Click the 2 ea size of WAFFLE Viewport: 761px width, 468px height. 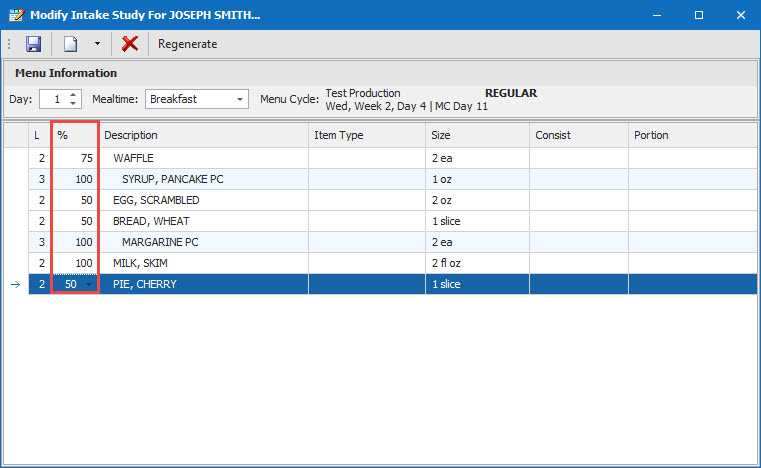tap(478, 158)
